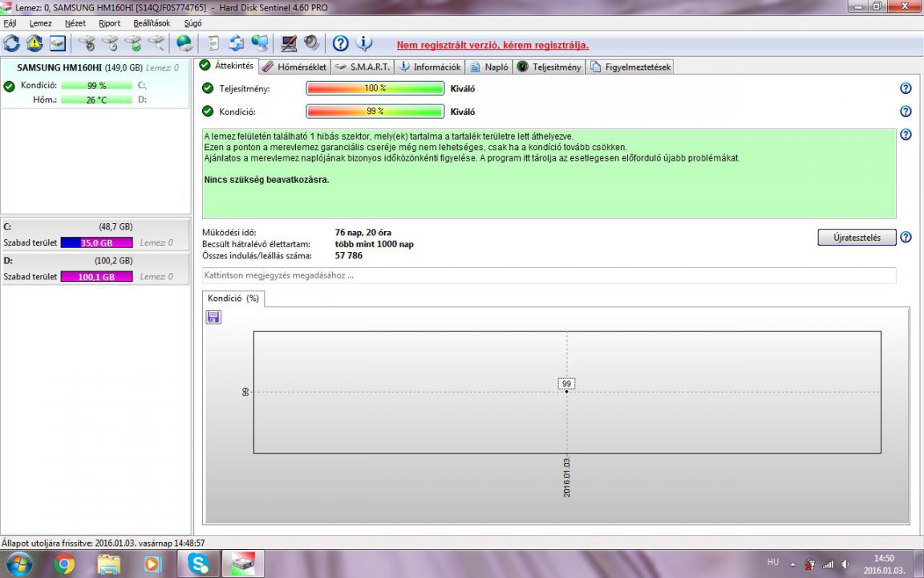Click the gray speaker sound toolbar icon

click(x=311, y=43)
